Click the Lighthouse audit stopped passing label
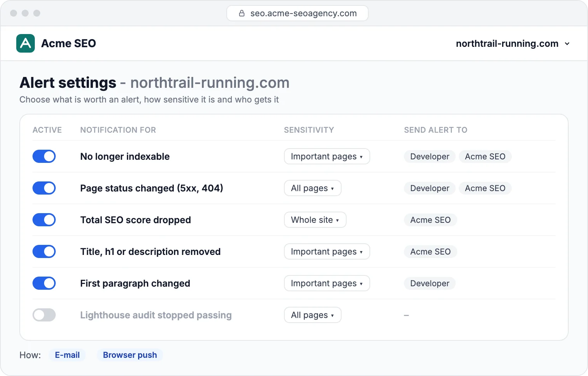588x376 pixels. tap(156, 315)
